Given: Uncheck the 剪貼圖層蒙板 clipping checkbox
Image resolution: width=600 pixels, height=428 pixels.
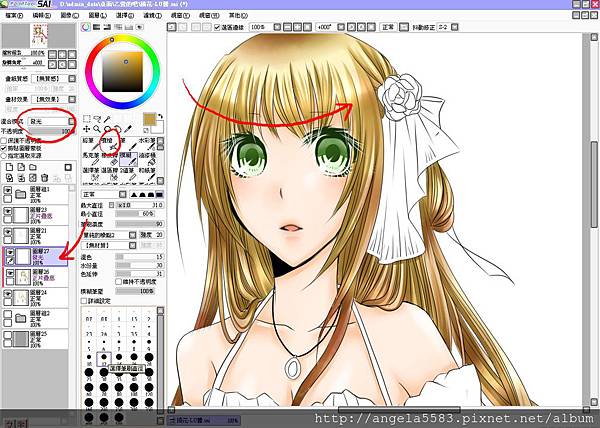Looking at the screenshot, I should click(4, 148).
